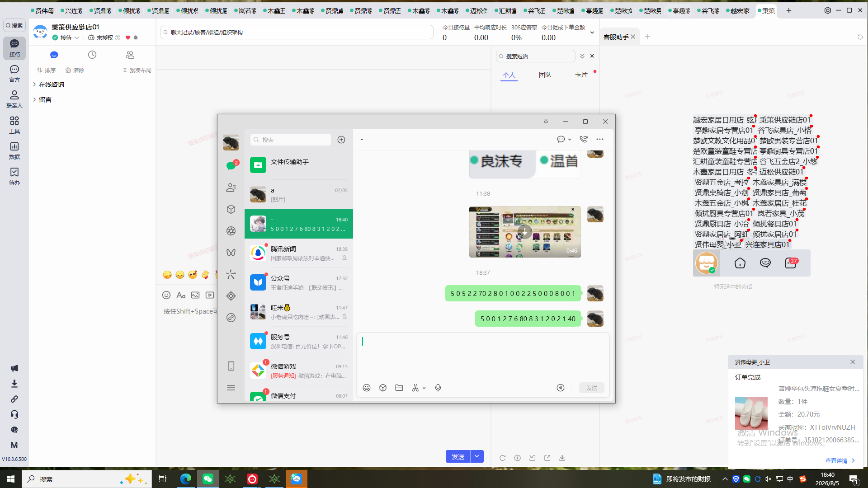Screen dimensions: 868x488
Task: Open the 接待 reception panel in left sidebar
Action: coord(14,48)
